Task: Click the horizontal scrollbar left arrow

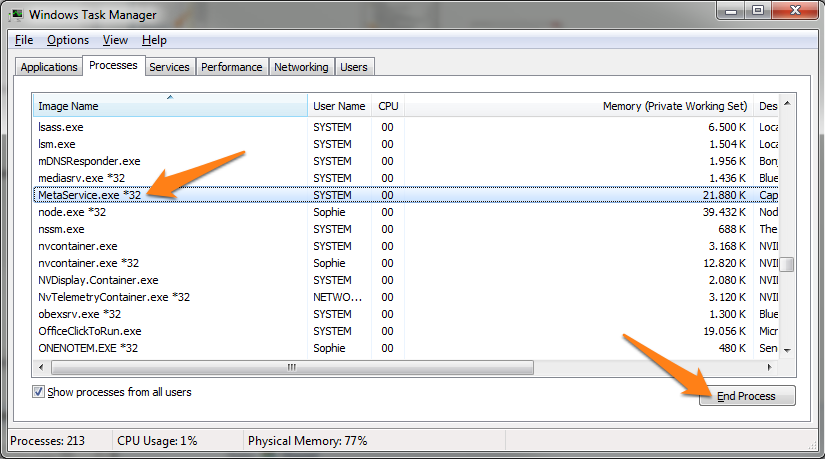Action: pyautogui.click(x=42, y=367)
